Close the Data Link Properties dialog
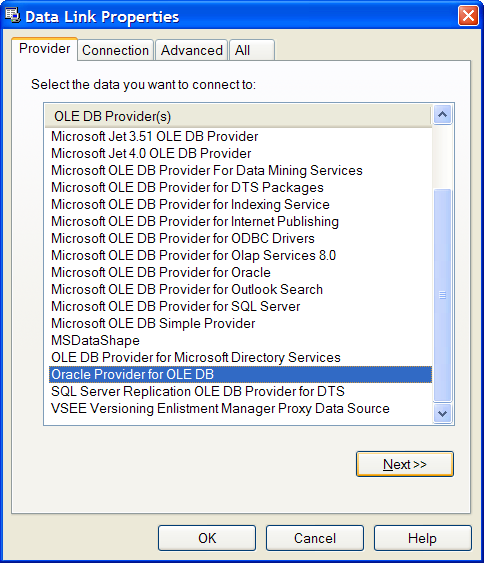This screenshot has height=563, width=484. pos(468,16)
